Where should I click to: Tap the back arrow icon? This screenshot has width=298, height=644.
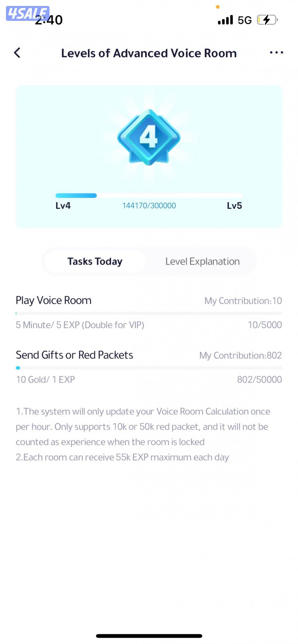pyautogui.click(x=17, y=53)
